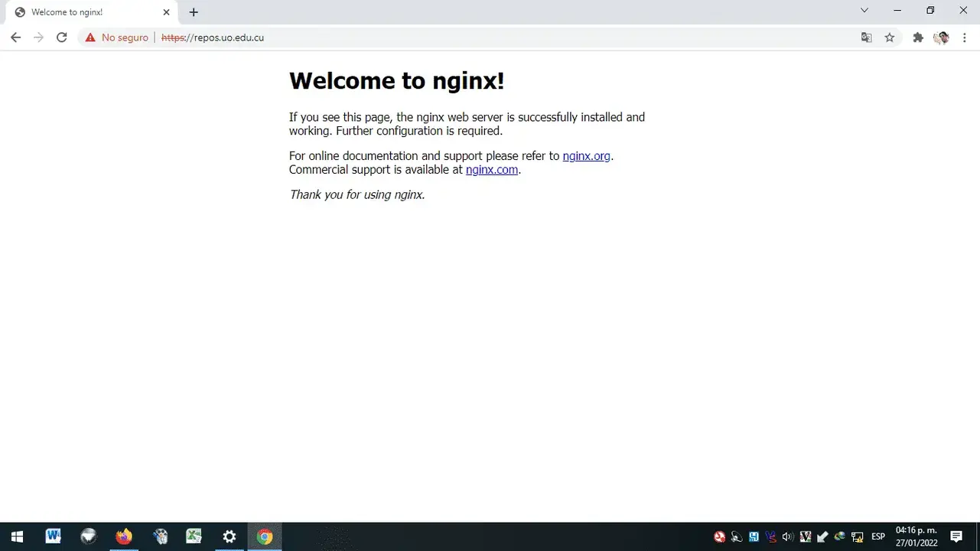
Task: Close the 'Welcome to nginx!' tab
Action: coord(166,12)
